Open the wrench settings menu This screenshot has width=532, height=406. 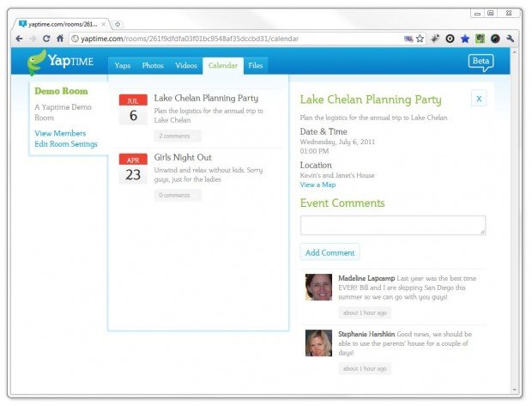511,39
